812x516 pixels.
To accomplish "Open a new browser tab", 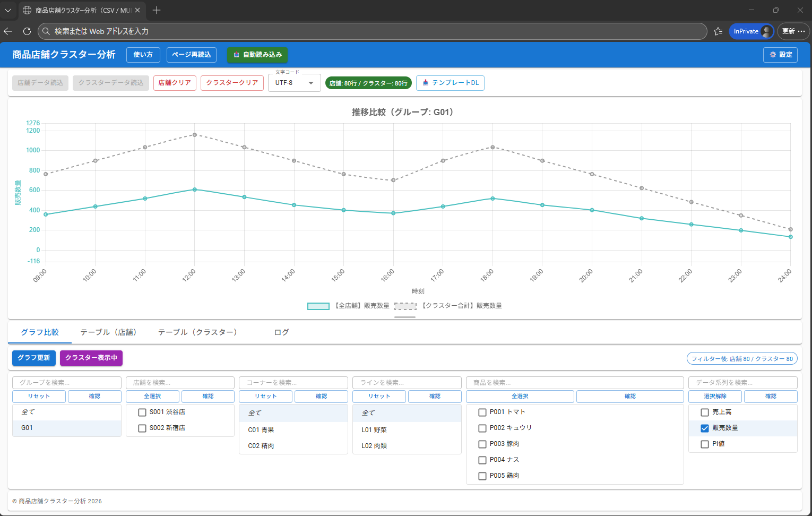I will tap(157, 10).
